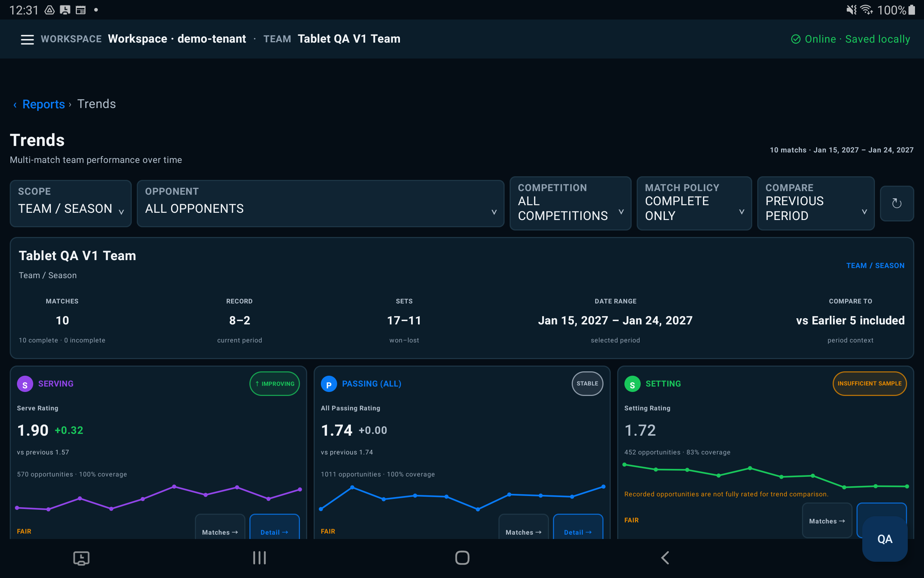Open Matches for the Setting card
924x578 pixels.
coord(827,521)
